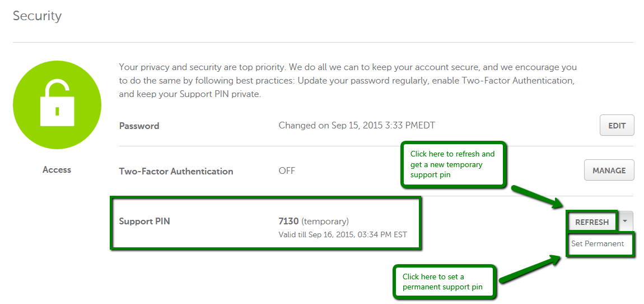Click the Password row label
Viewport: 644px width, 304px height.
pos(139,126)
